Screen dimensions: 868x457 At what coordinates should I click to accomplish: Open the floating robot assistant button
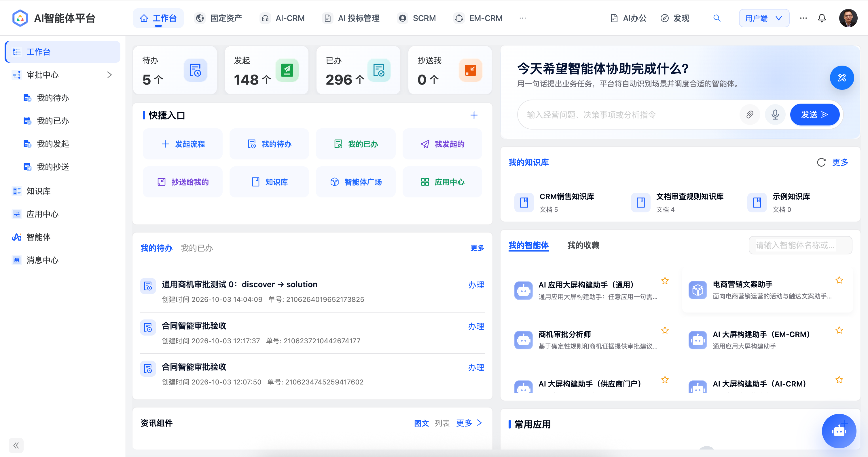839,431
